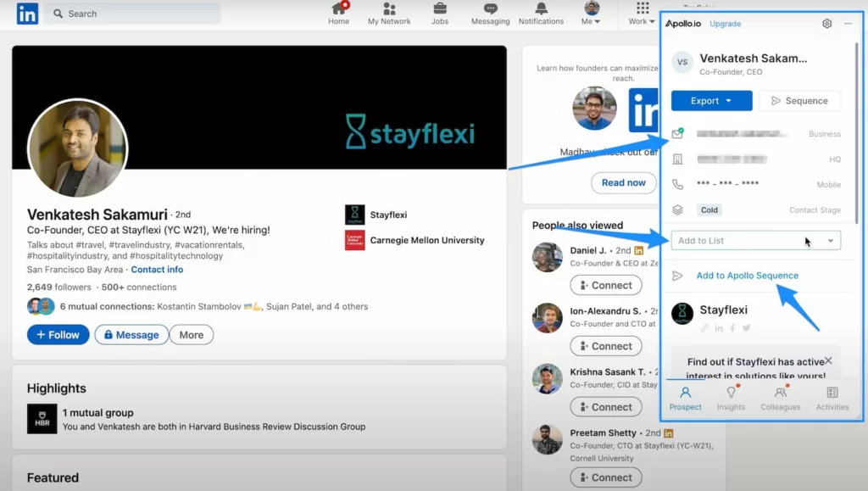Click Preetam Shetty's profile picture
Screen dimensions: 868x491
(548, 439)
